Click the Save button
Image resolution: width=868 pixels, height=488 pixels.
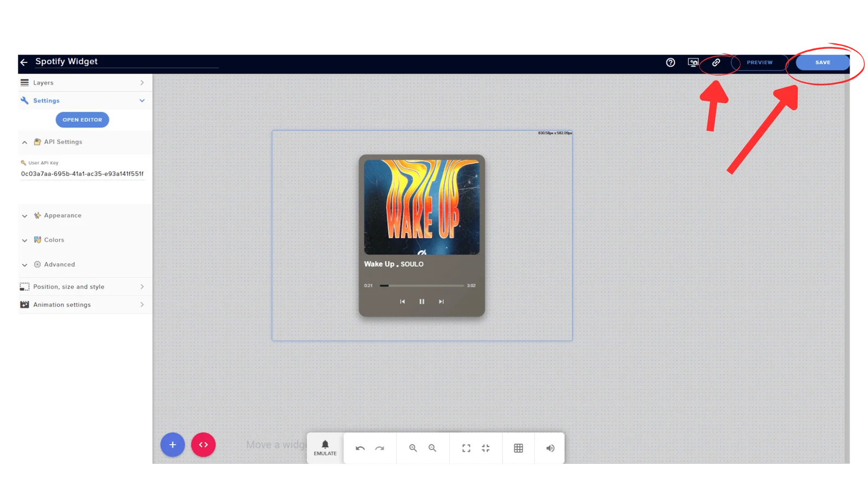[822, 62]
